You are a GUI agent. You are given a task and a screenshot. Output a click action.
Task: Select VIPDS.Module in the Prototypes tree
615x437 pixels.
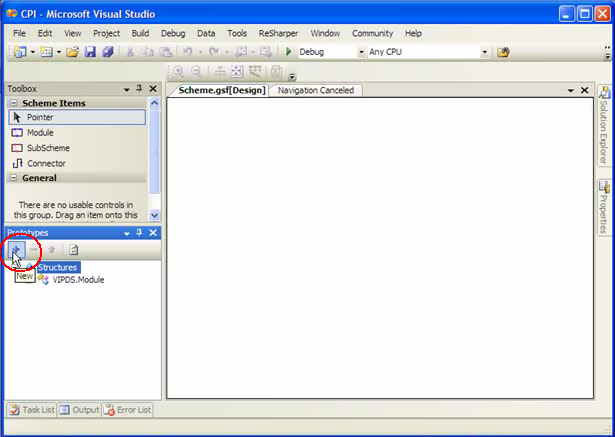tap(78, 280)
